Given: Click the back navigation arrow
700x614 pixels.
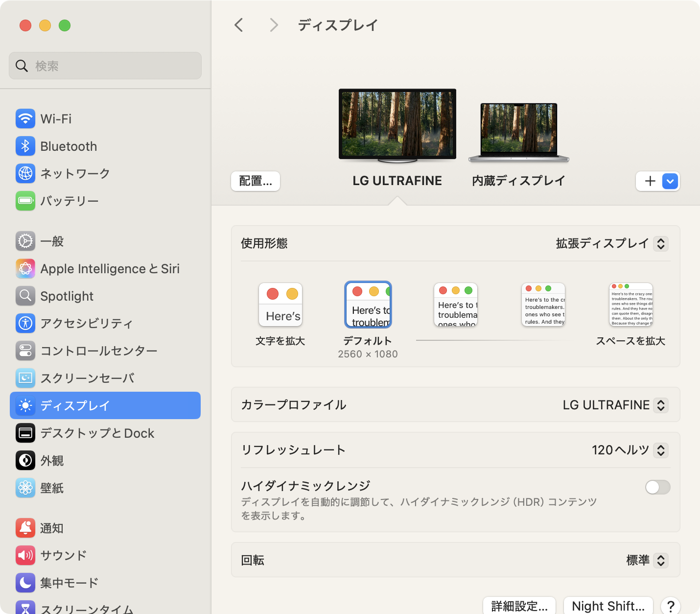Looking at the screenshot, I should click(239, 25).
